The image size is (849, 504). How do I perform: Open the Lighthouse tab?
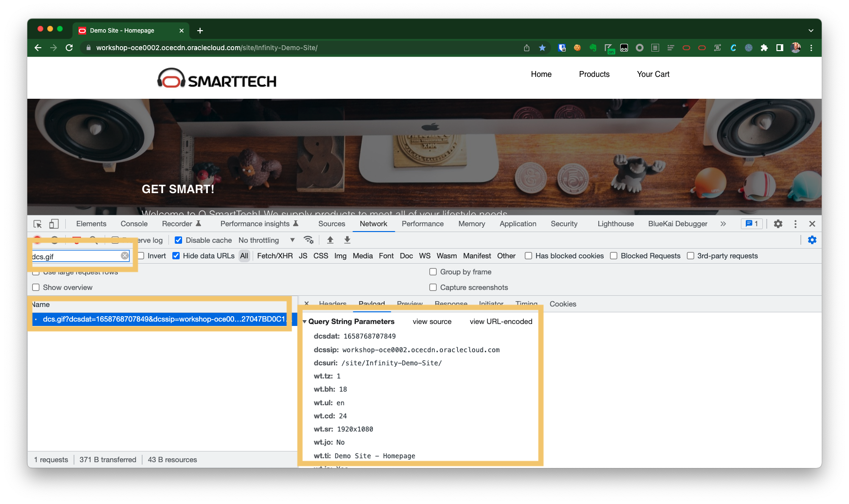tap(616, 224)
